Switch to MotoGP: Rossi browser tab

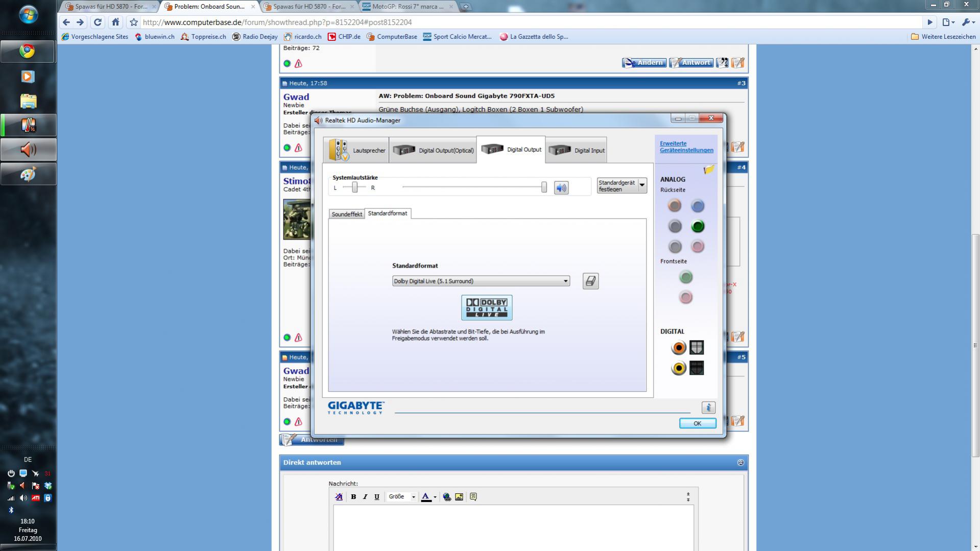[407, 7]
